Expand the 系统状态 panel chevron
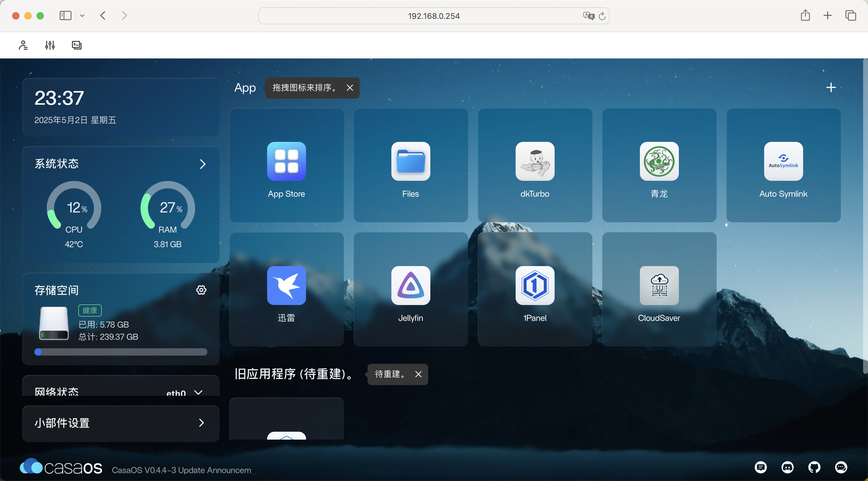Screen dimensions: 868x481 point(202,164)
